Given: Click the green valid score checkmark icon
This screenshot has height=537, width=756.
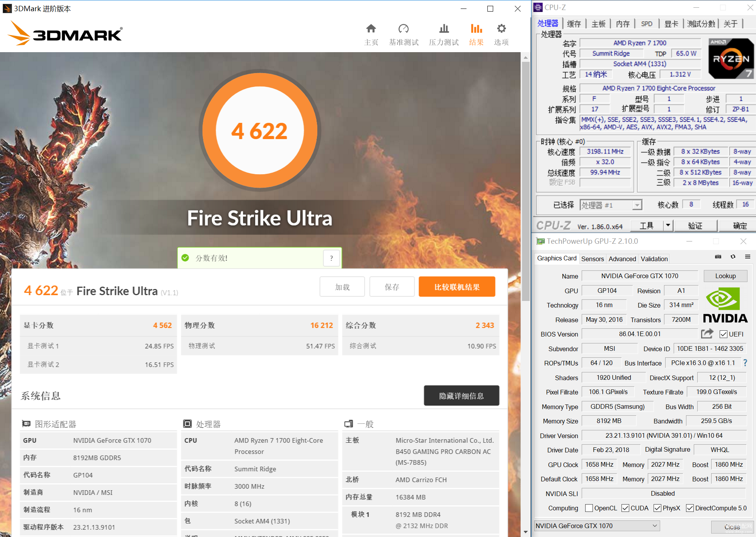Looking at the screenshot, I should pyautogui.click(x=185, y=258).
